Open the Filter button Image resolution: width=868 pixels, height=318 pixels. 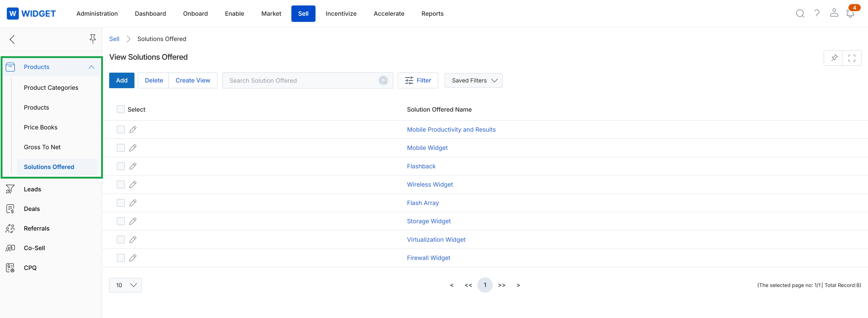click(418, 80)
